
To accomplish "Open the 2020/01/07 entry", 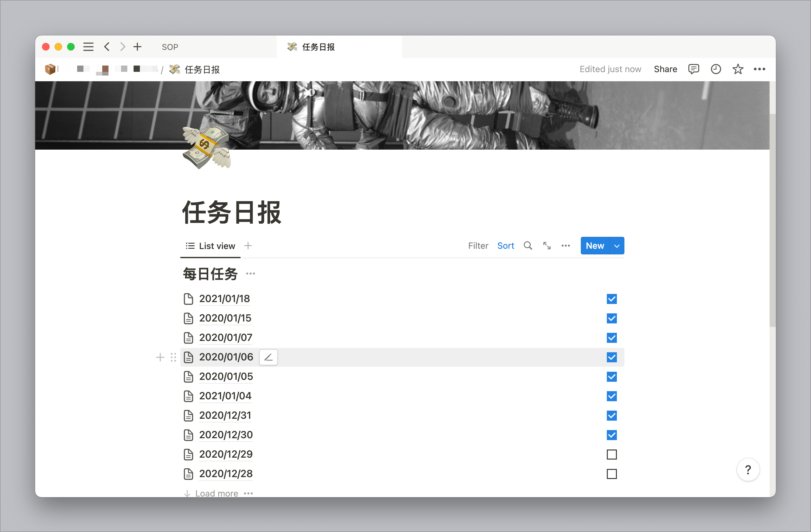I will (x=225, y=338).
